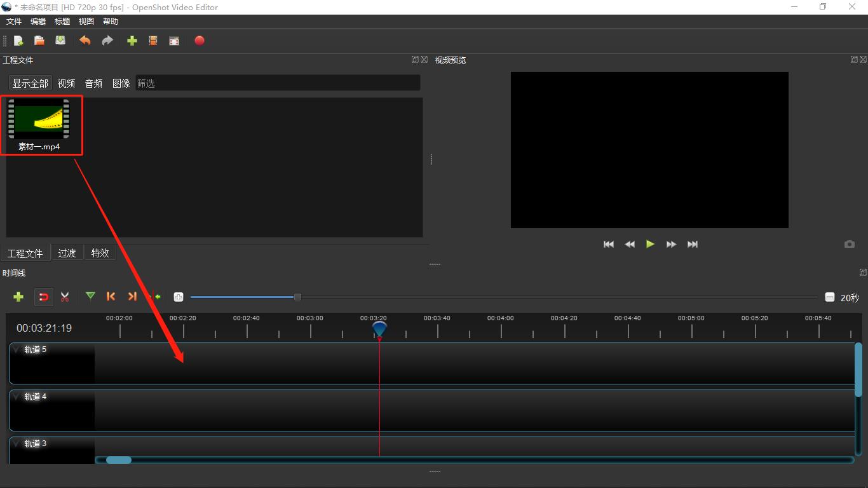Image resolution: width=868 pixels, height=488 pixels.
Task: Click the 00:05:00 ruler mark
Action: click(691, 318)
